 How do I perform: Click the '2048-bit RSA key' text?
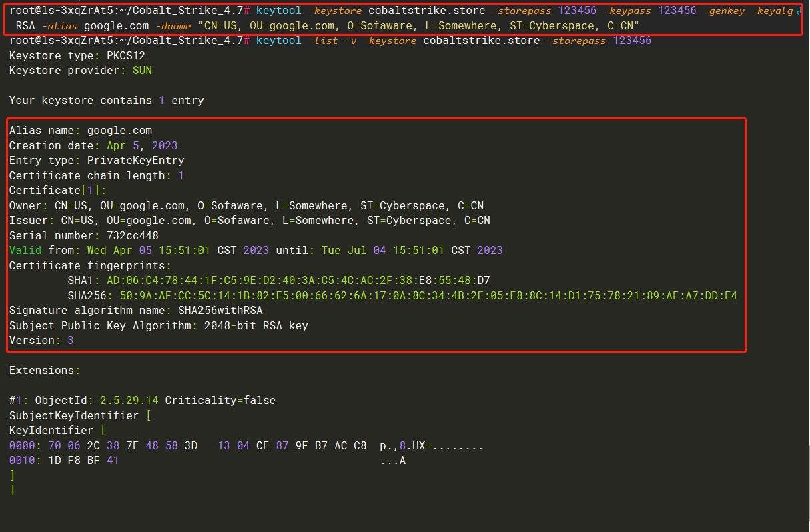point(256,325)
